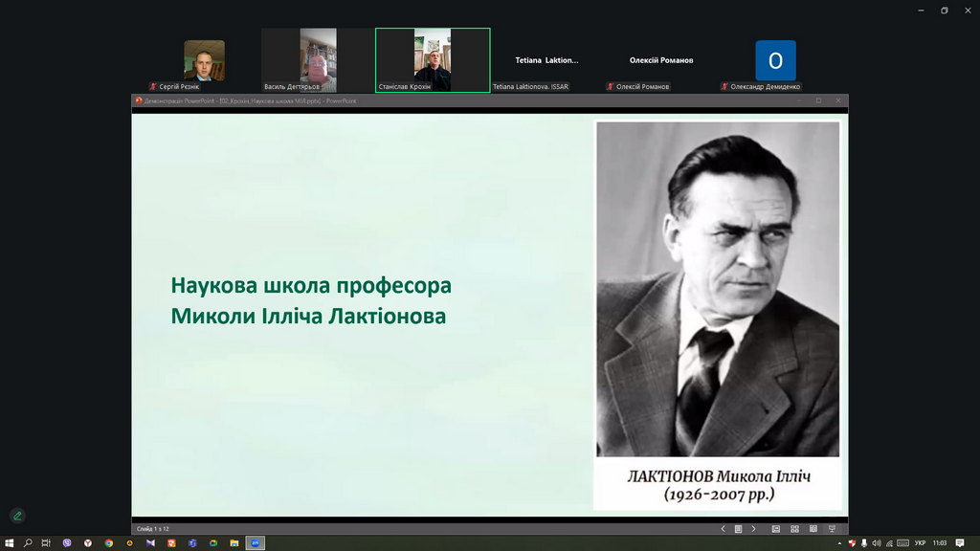This screenshot has height=551, width=980.
Task: Select Сергій Рєзнік's participant video
Action: point(204,60)
